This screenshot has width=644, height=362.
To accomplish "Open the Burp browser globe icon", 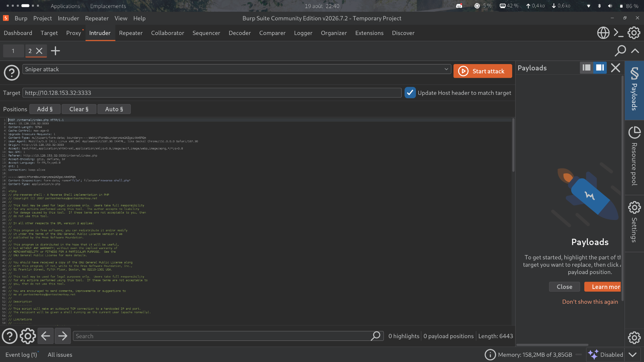I will (603, 33).
